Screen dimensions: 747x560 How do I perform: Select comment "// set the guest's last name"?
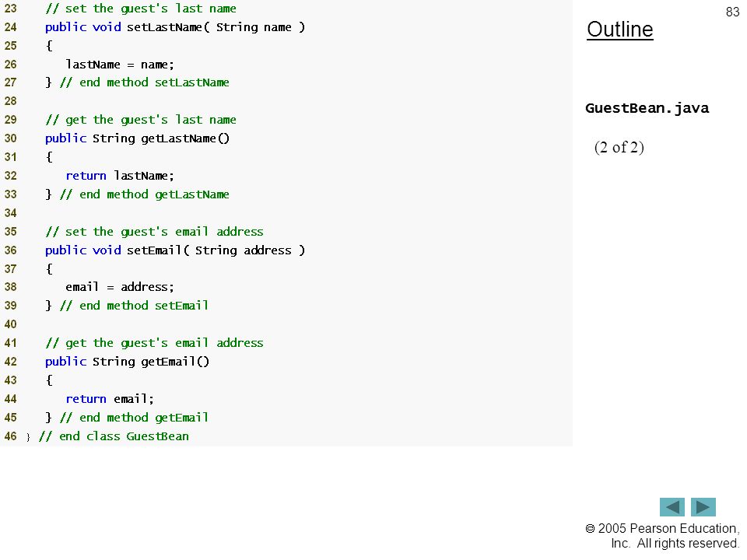[141, 9]
